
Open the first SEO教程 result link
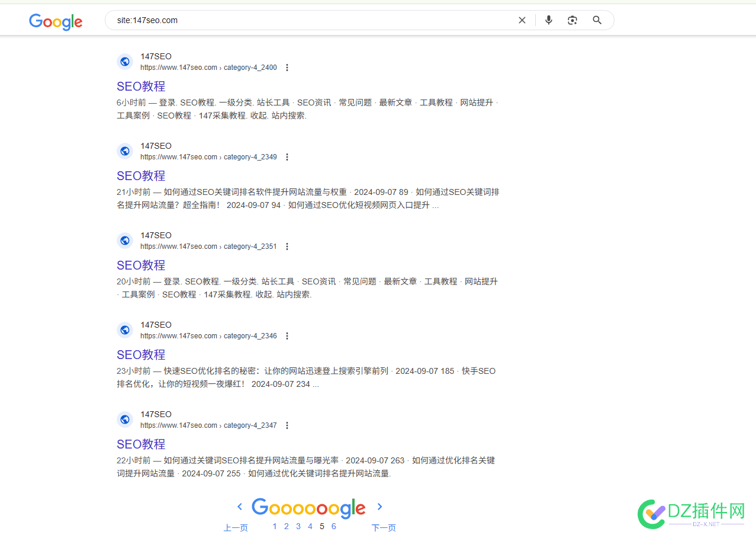click(141, 86)
